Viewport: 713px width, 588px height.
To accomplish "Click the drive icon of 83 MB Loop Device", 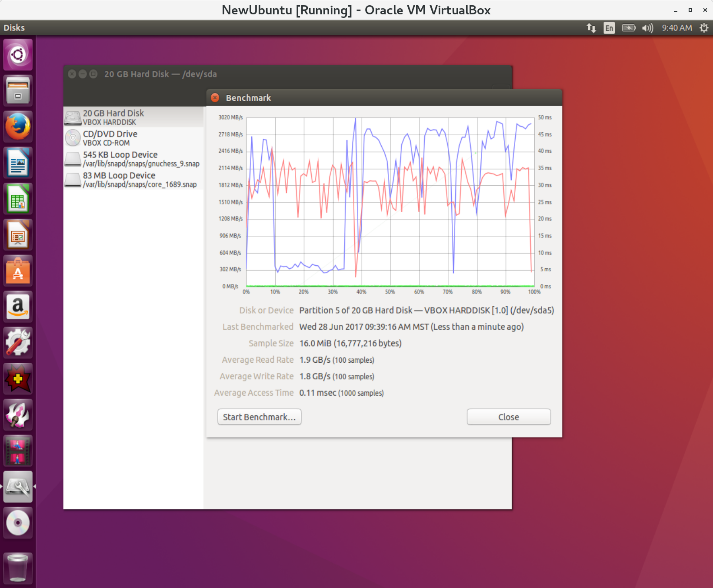I will [x=73, y=180].
